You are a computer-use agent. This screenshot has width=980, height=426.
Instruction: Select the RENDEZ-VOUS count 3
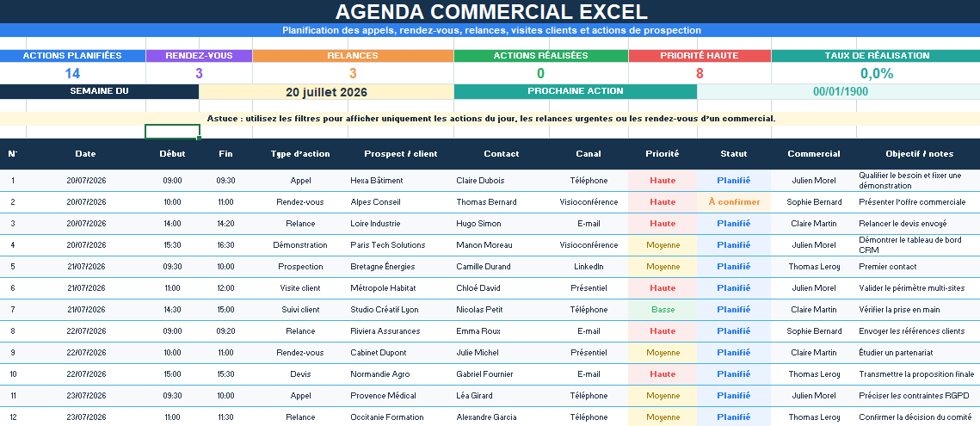pos(199,73)
